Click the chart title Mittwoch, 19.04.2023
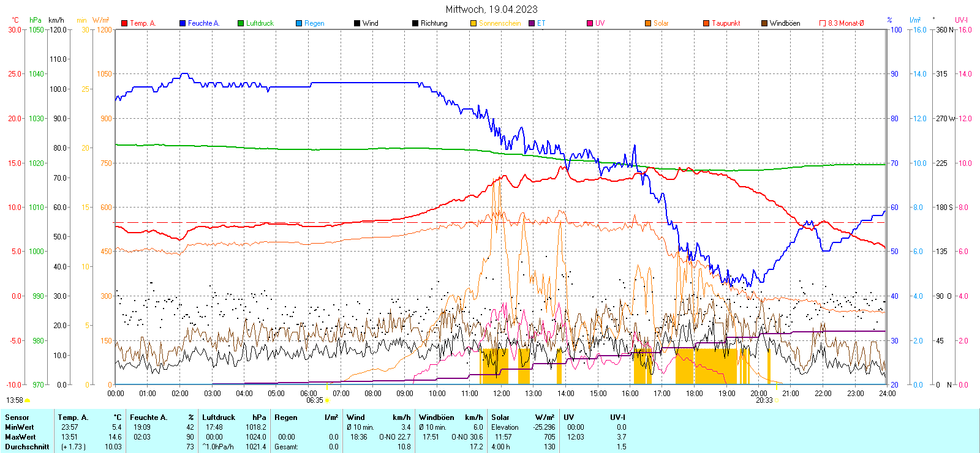Screen dimensions: 980x453 (491, 9)
